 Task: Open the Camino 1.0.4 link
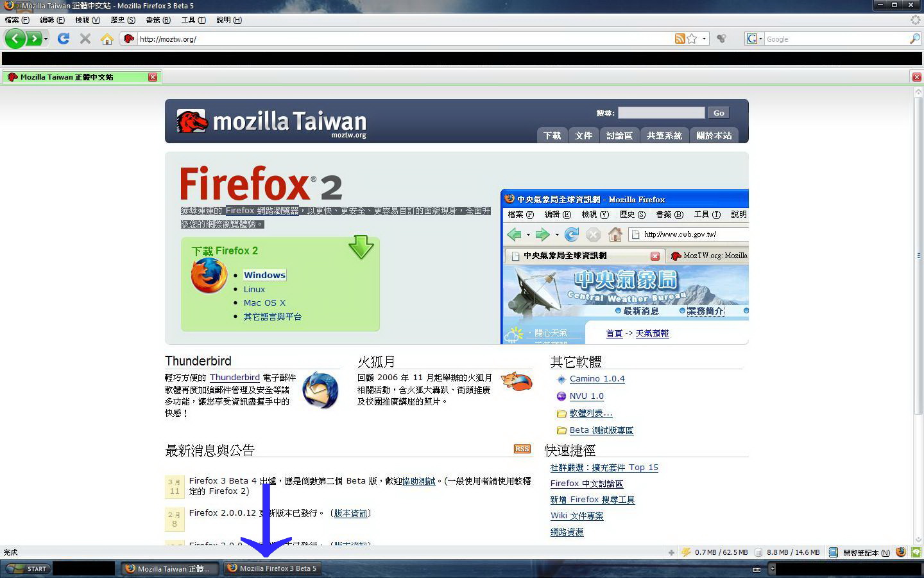tap(597, 379)
